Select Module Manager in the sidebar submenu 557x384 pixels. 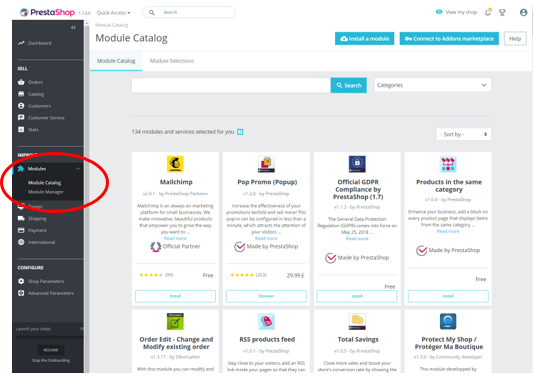[x=46, y=192]
